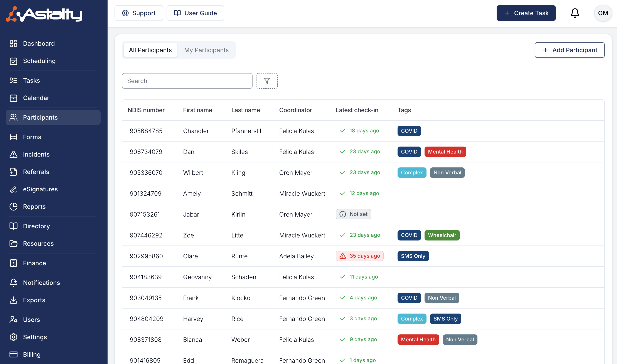617x364 pixels.
Task: Click the First name column header
Action: coord(197,110)
